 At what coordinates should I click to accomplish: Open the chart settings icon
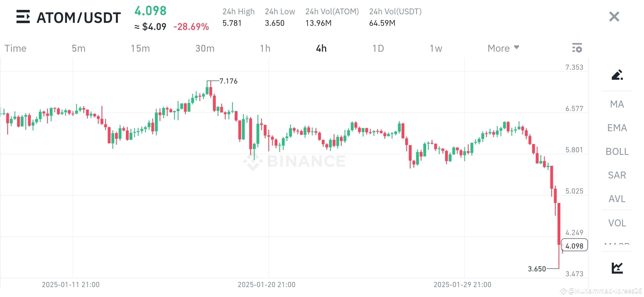pyautogui.click(x=577, y=48)
